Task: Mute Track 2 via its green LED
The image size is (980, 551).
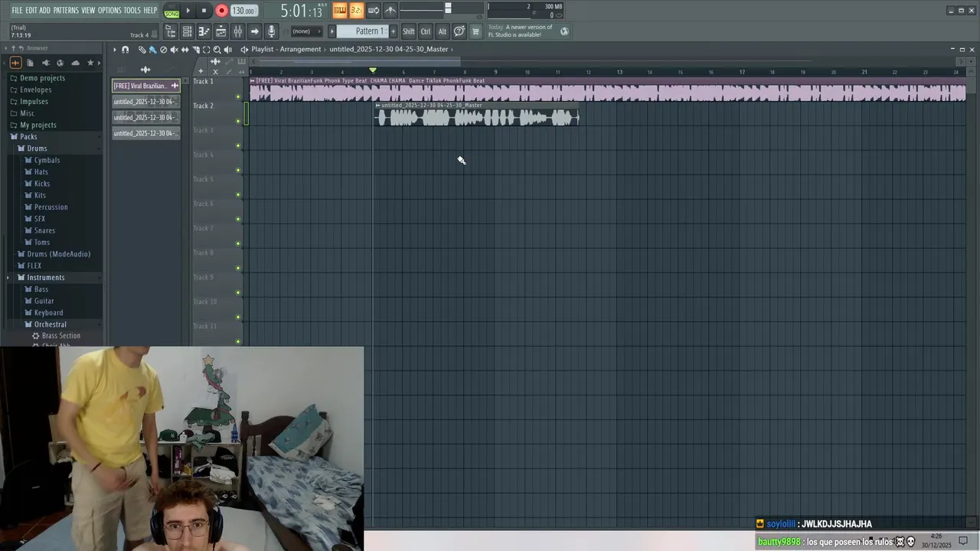Action: point(238,121)
